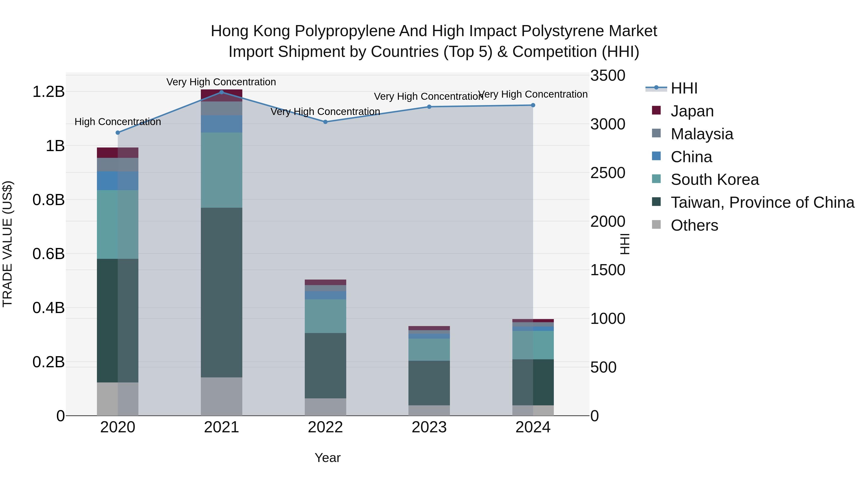The image size is (868, 488).
Task: Click the 2024 x-axis label
Action: pyautogui.click(x=533, y=427)
